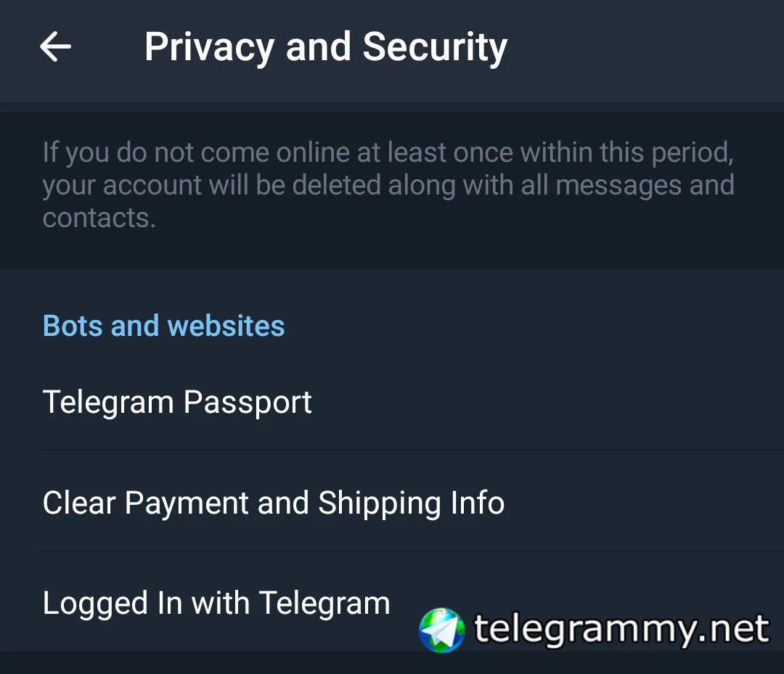Click the word "Payment" in the clear option
This screenshot has width=784, height=674.
pyautogui.click(x=187, y=504)
